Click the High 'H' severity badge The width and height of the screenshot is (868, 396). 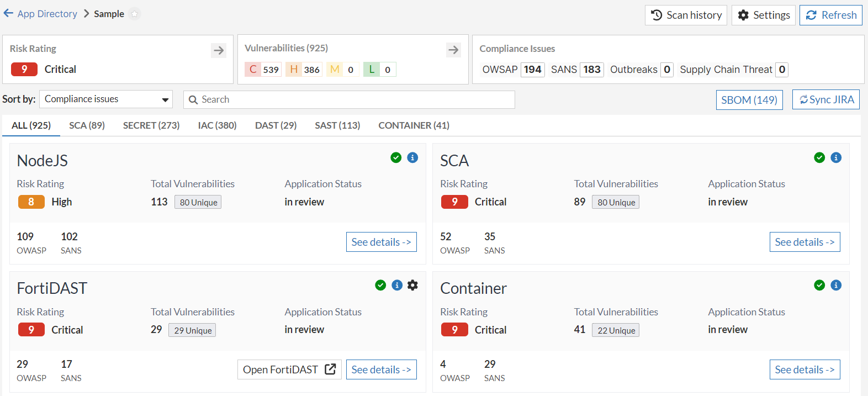click(x=304, y=70)
